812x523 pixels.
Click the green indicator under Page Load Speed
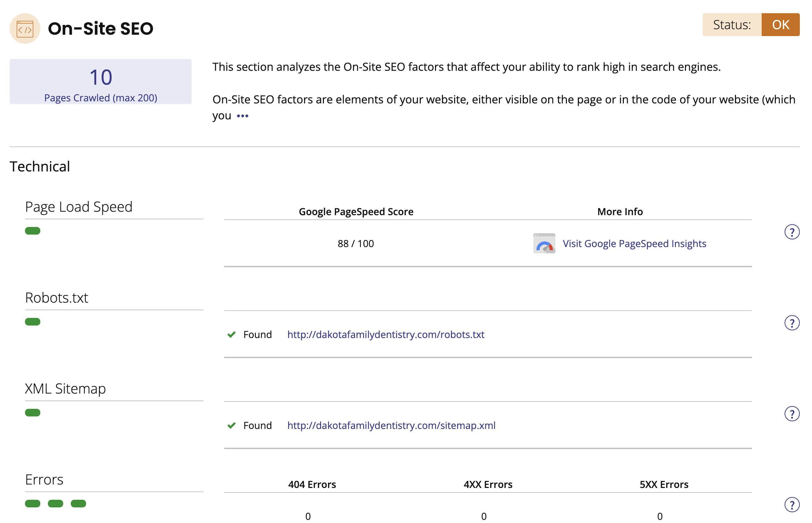[33, 231]
